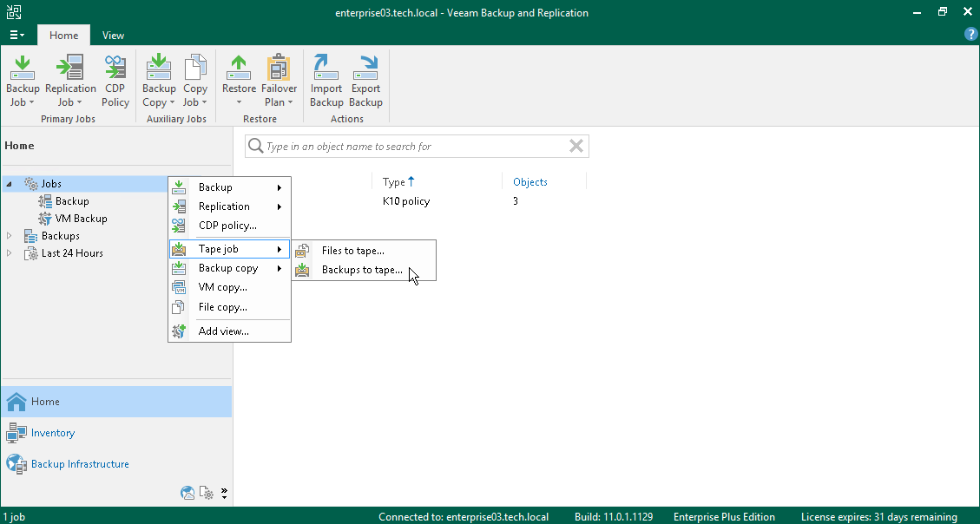980x524 pixels.
Task: Click the Veeam application icon in title bar
Action: coord(14,12)
